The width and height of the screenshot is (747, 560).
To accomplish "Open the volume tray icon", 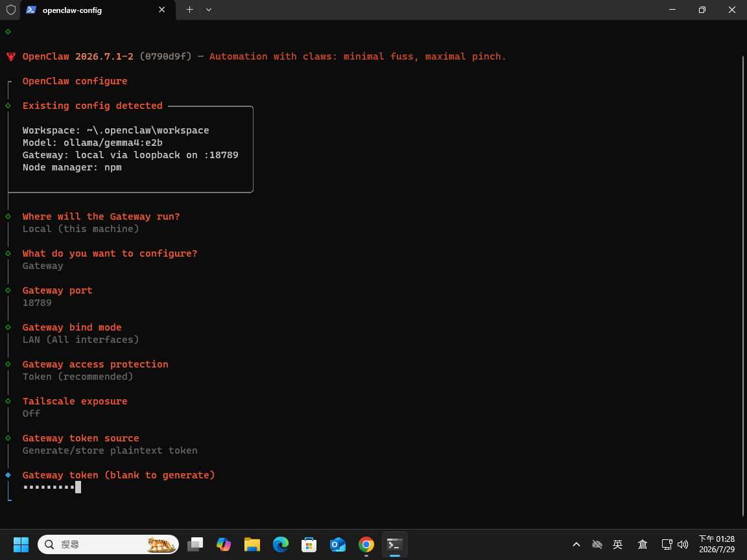I will click(x=683, y=544).
